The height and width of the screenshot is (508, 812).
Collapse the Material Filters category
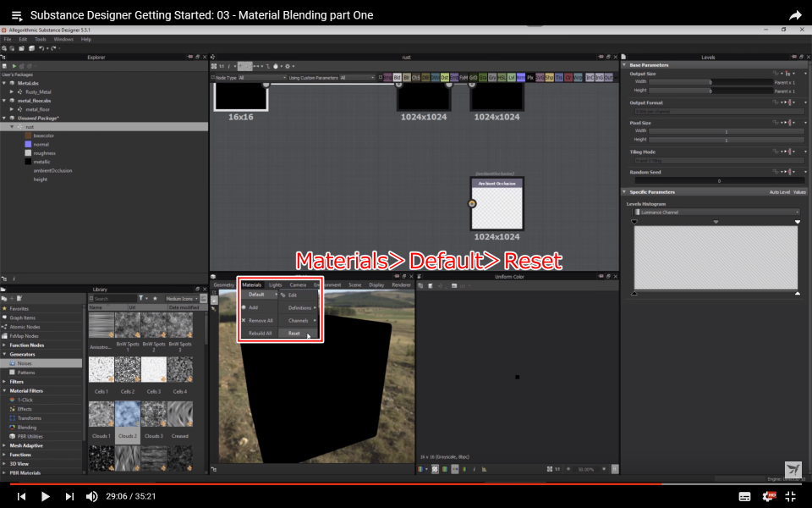(x=4, y=391)
